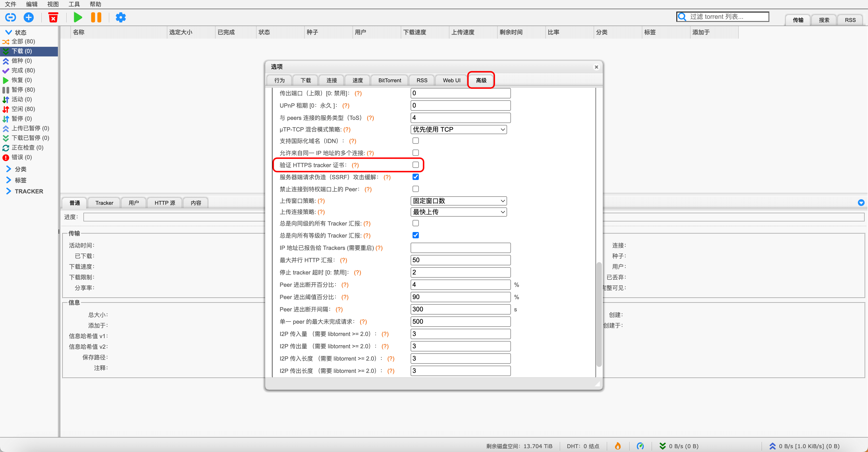
Task: Enable 支持国际化域名 (IDN) checkbox
Action: point(415,141)
